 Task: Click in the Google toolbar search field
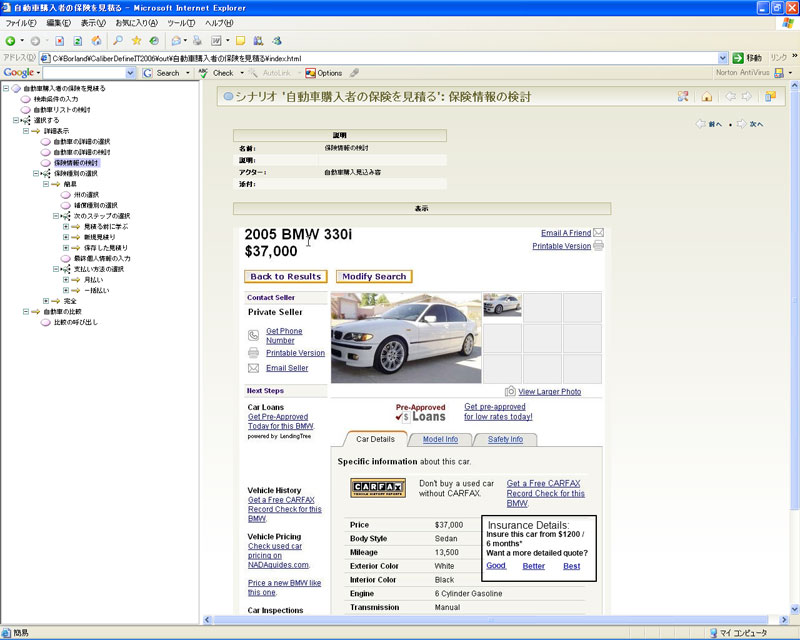pyautogui.click(x=84, y=73)
